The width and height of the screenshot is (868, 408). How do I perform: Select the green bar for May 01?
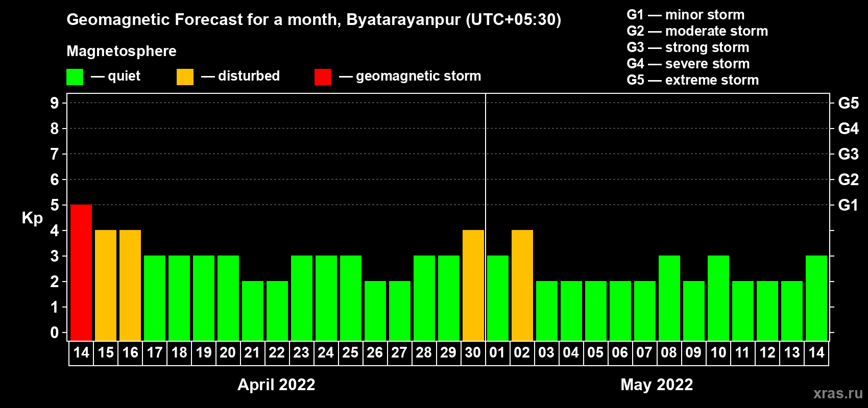click(498, 298)
